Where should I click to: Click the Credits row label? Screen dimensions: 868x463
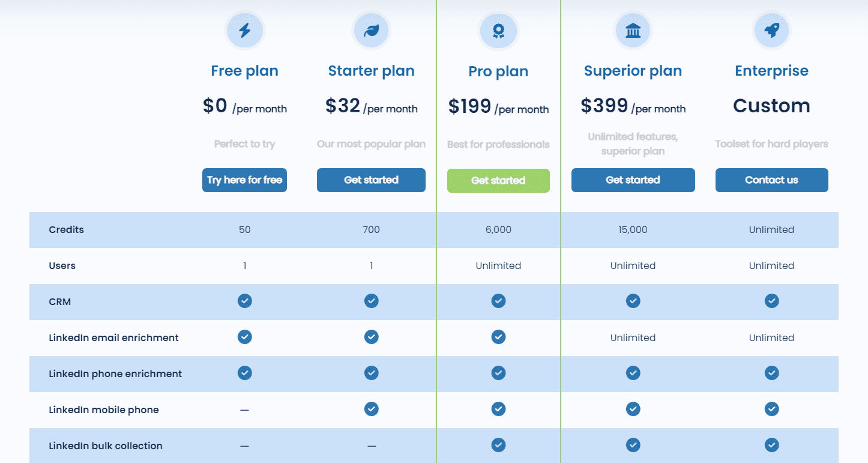coord(66,229)
